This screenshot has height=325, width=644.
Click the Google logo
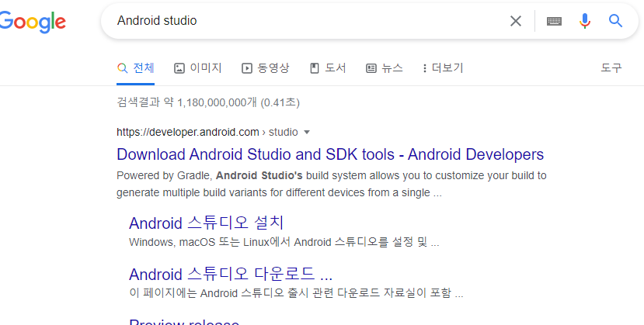point(33,22)
